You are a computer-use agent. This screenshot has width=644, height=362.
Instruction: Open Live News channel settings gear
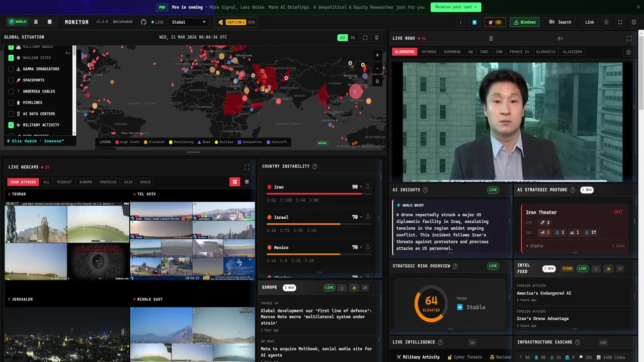pyautogui.click(x=628, y=52)
